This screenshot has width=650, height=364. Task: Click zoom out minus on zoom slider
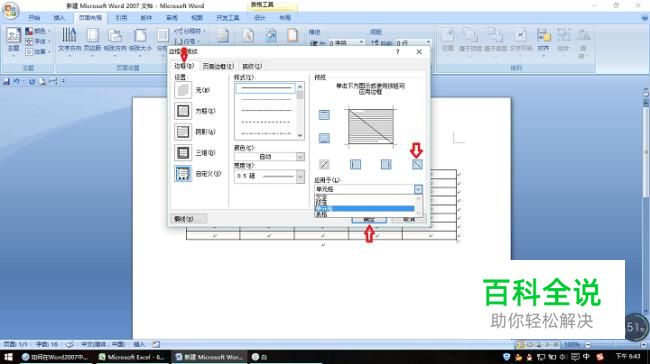pos(587,345)
